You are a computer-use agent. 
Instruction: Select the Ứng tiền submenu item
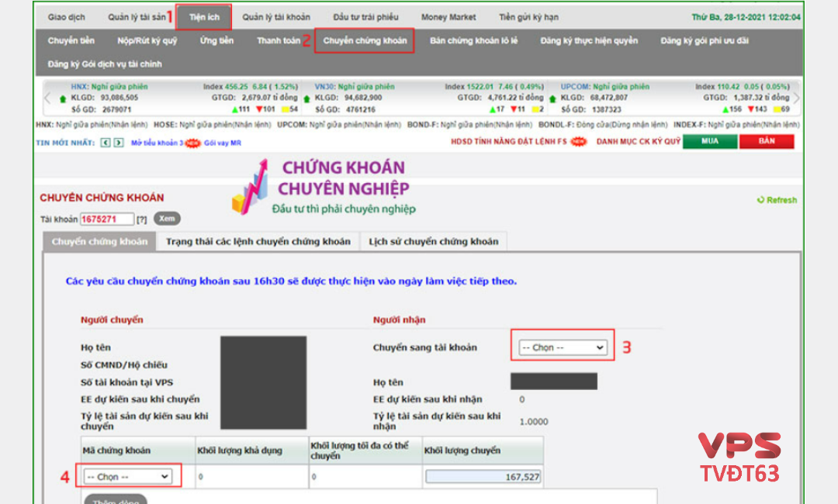pos(216,40)
